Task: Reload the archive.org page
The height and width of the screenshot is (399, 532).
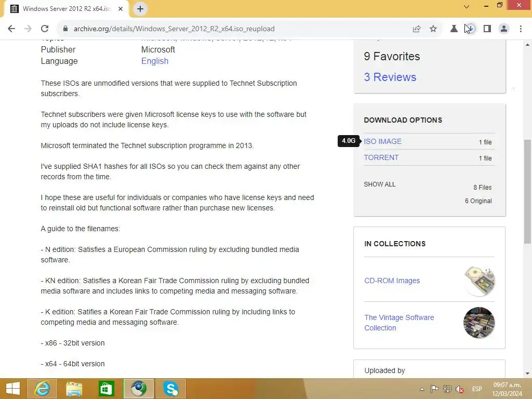Action: point(45,29)
